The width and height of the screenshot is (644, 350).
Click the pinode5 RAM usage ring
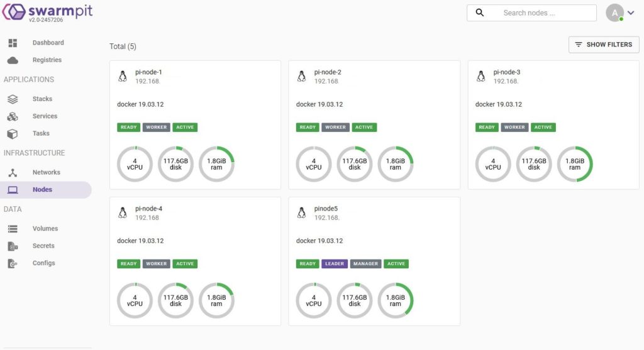395,300
